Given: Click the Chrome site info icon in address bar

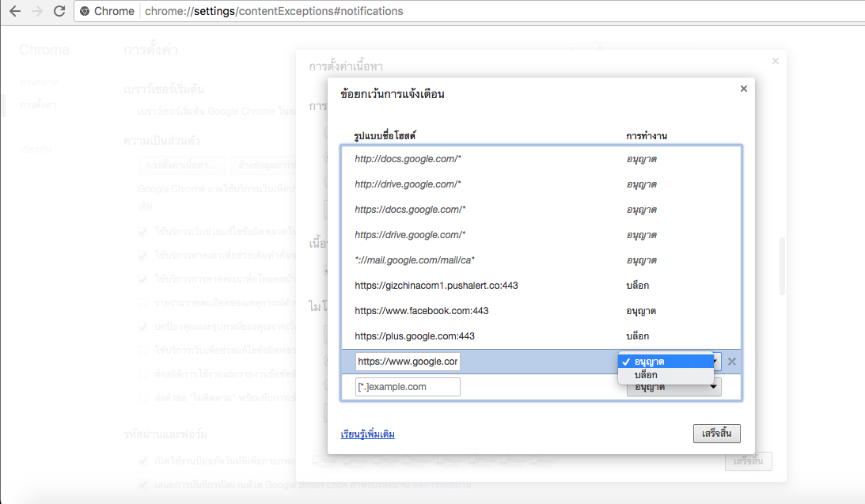Looking at the screenshot, I should pyautogui.click(x=85, y=11).
